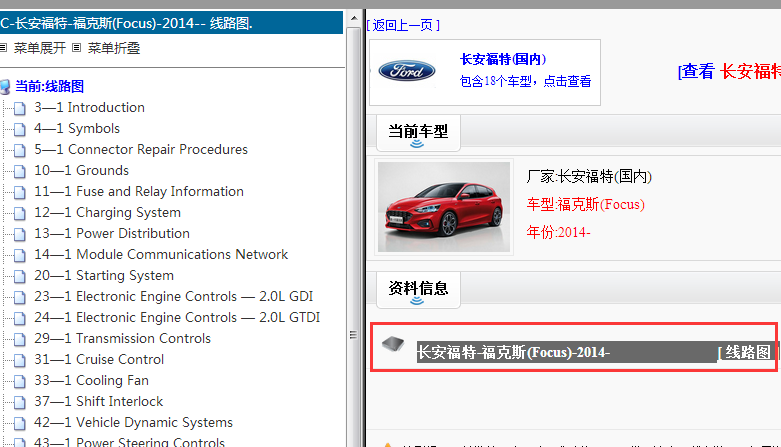Click page icon beside Power Distribution
Viewport: 781px width, 447px height.
pyautogui.click(x=20, y=234)
